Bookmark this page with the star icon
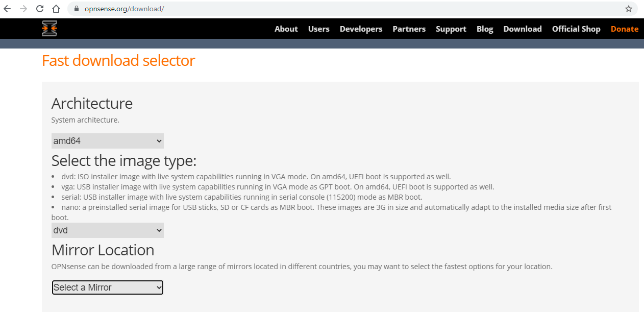 [x=629, y=9]
